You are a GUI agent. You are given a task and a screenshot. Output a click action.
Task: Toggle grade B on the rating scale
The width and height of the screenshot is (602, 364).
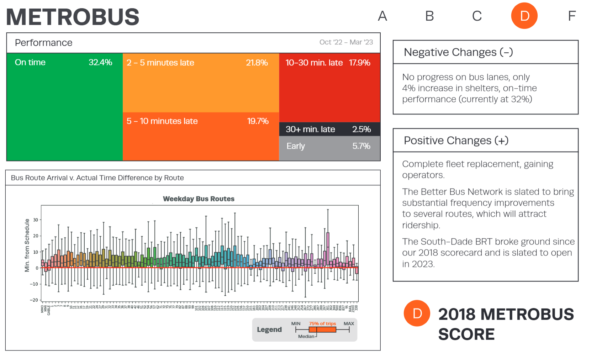pos(429,16)
